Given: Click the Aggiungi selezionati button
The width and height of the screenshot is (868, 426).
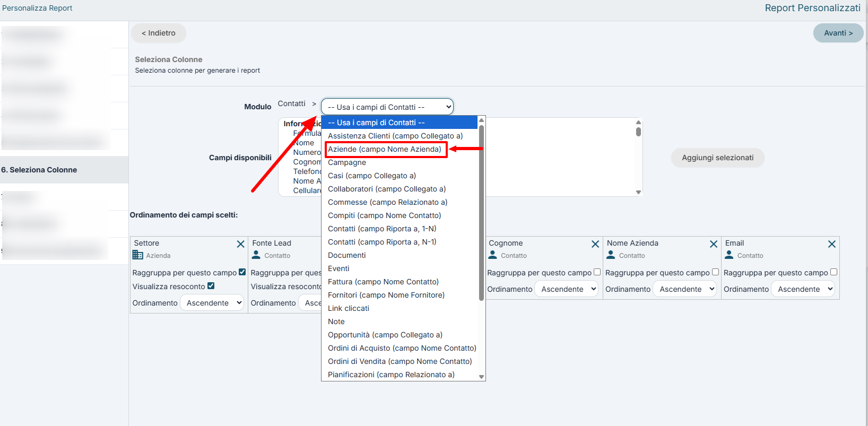Looking at the screenshot, I should click(717, 158).
